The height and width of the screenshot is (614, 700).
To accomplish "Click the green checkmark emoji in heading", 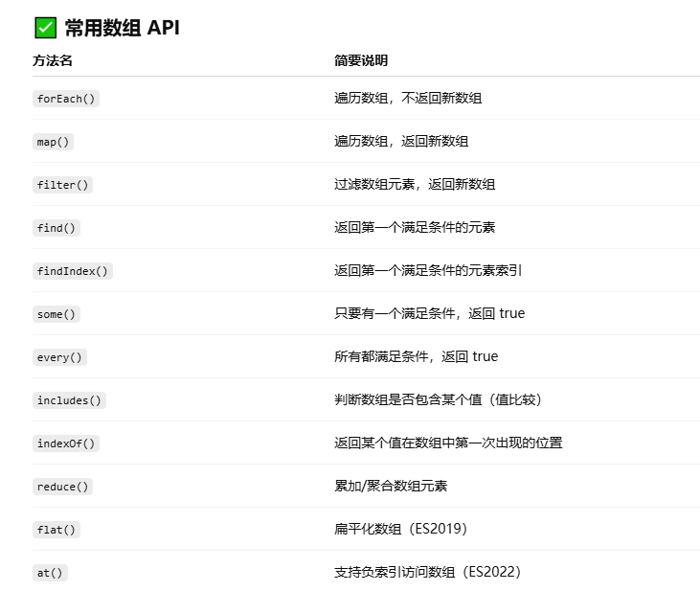I will [x=46, y=28].
